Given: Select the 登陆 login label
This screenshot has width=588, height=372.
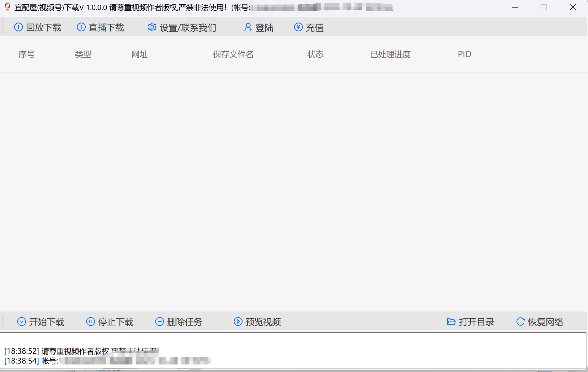Looking at the screenshot, I should [265, 28].
